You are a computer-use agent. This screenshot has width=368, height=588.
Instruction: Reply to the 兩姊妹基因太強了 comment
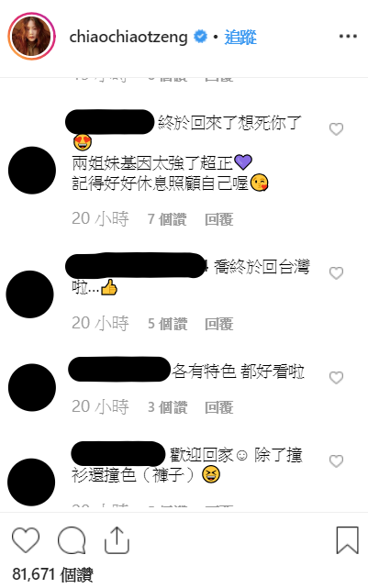point(219,219)
